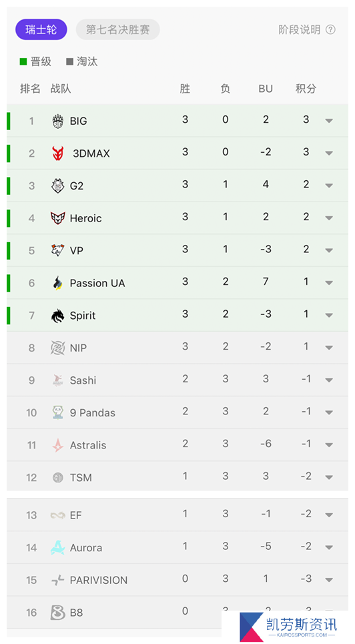Click the G2 team logo
Image resolution: width=355 pixels, height=644 pixels.
[58, 186]
